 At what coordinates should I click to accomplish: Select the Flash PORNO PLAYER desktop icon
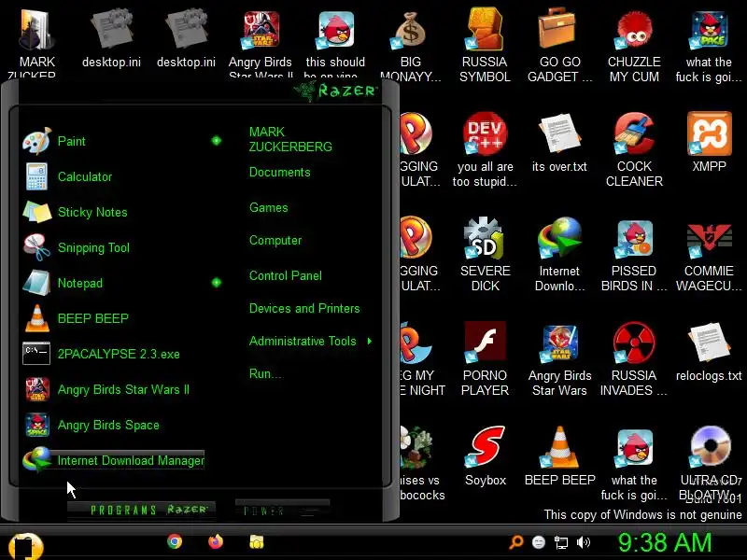(485, 360)
